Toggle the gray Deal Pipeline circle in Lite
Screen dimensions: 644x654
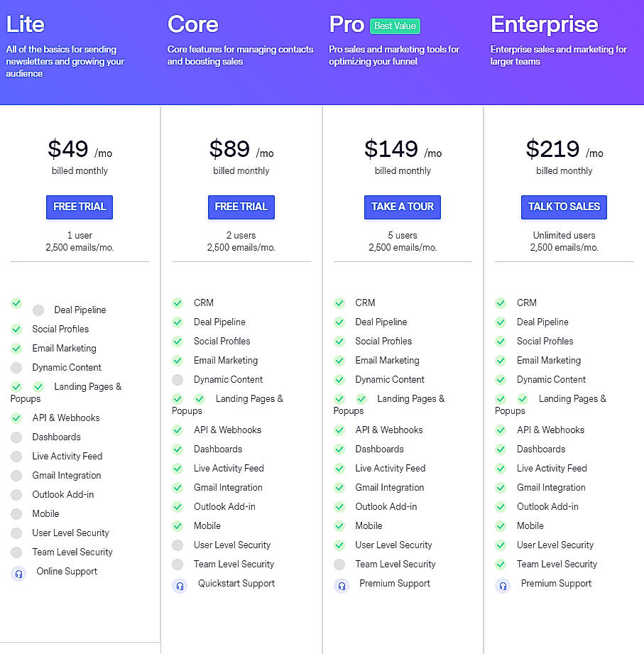pyautogui.click(x=38, y=310)
